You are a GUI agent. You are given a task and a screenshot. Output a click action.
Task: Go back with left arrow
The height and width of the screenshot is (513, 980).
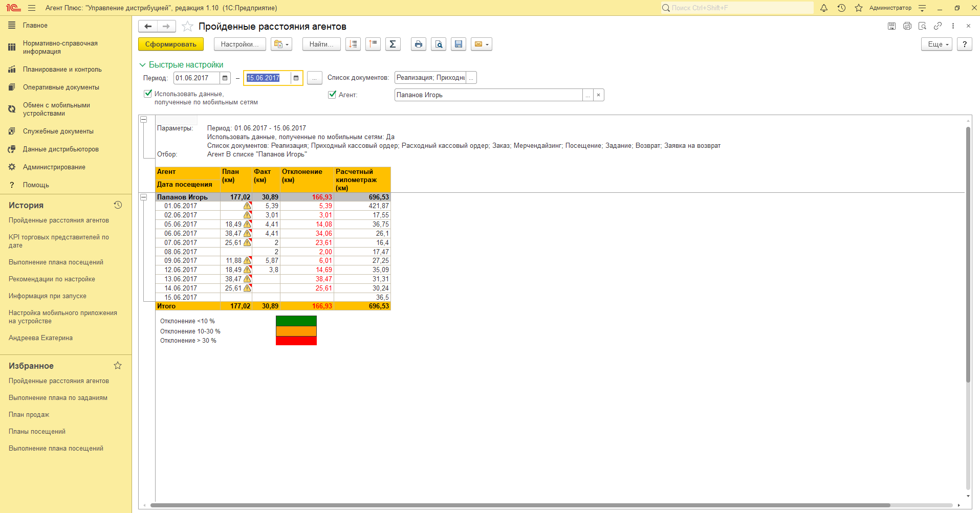[x=148, y=26]
